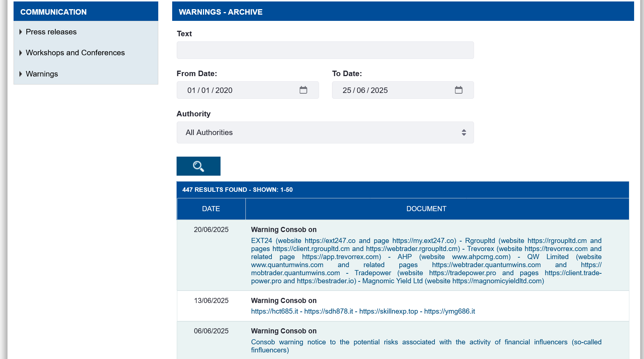The height and width of the screenshot is (359, 644).
Task: Click the up-down arrows of Authority select
Action: 464,132
